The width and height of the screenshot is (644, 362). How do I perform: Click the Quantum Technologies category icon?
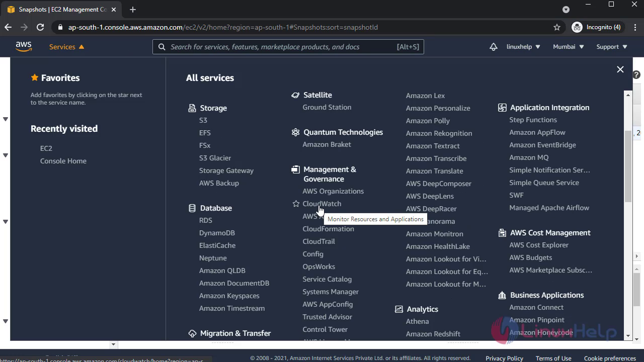tap(295, 132)
